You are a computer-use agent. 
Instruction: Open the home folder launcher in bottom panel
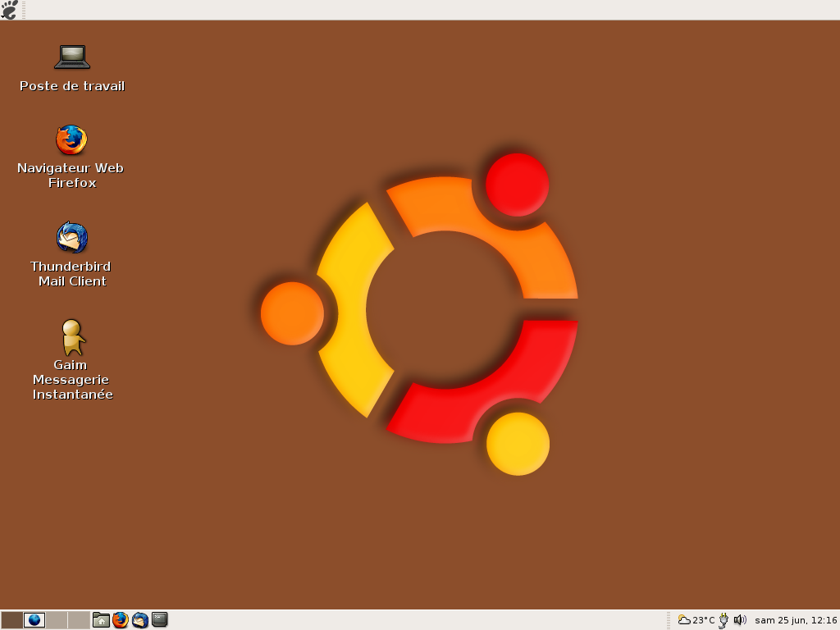tap(101, 620)
